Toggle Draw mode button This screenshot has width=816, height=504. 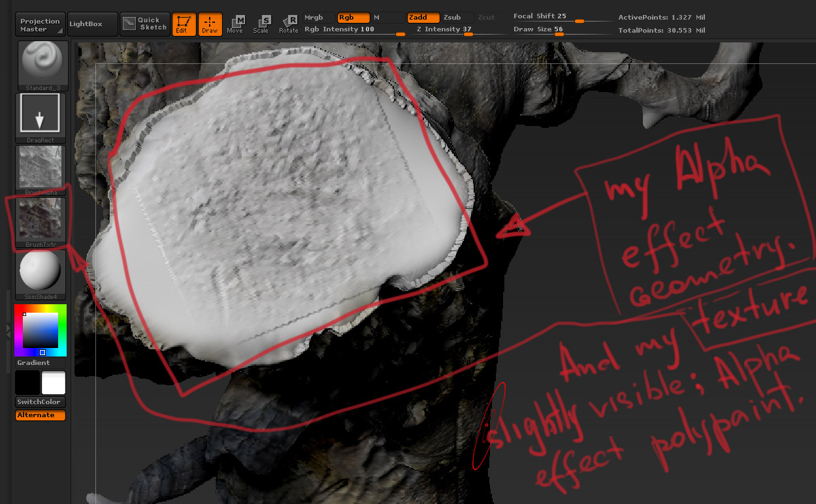(x=210, y=24)
